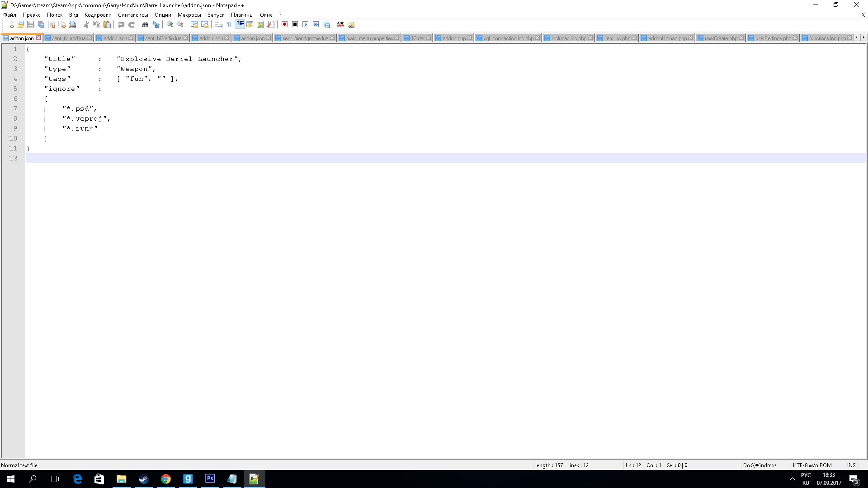Toggle the indent guide button

pos(240,24)
